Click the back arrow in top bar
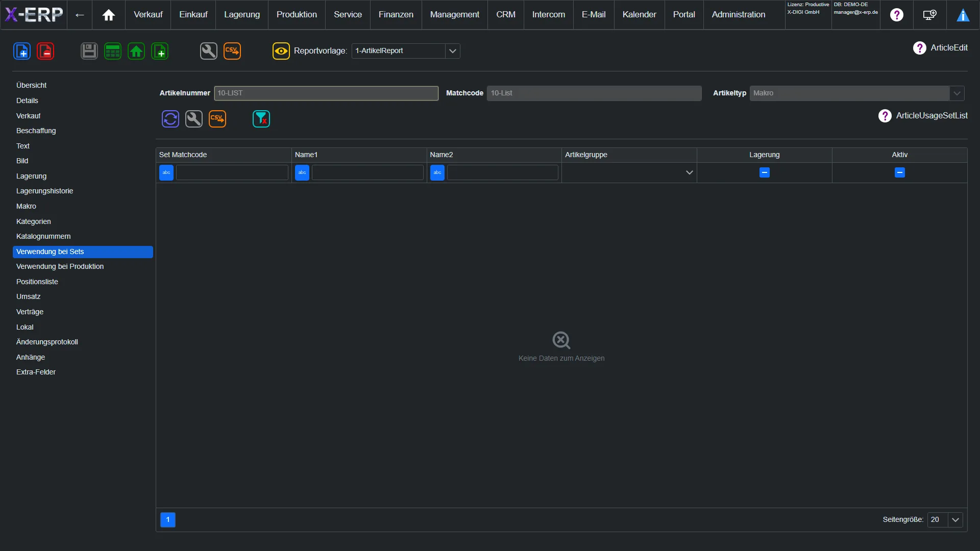 coord(80,15)
